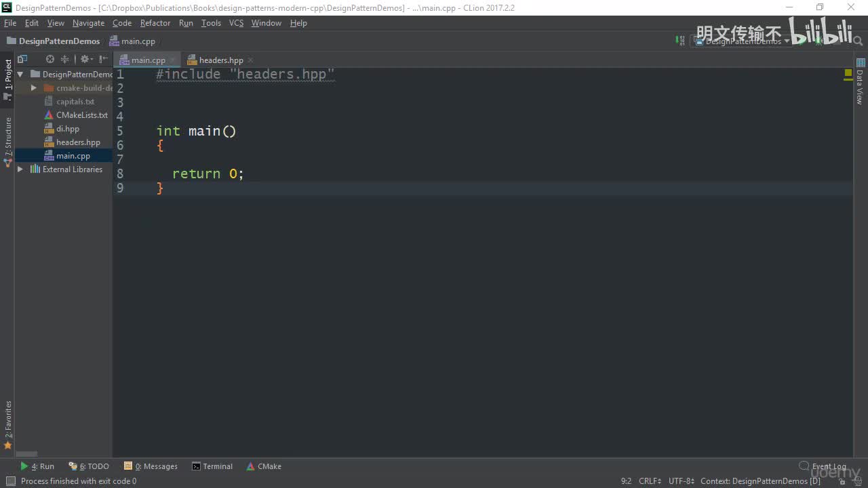Click the int main() line in editor
The height and width of the screenshot is (488, 868).
click(x=197, y=131)
